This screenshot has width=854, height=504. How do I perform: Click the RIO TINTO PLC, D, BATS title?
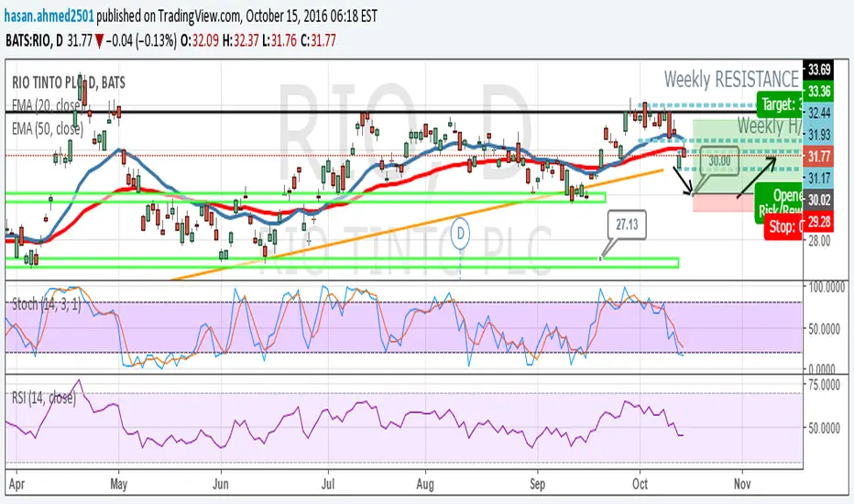pyautogui.click(x=69, y=82)
